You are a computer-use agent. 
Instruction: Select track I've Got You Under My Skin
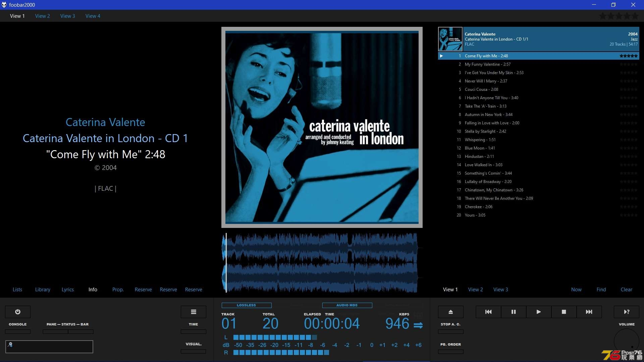(539, 73)
